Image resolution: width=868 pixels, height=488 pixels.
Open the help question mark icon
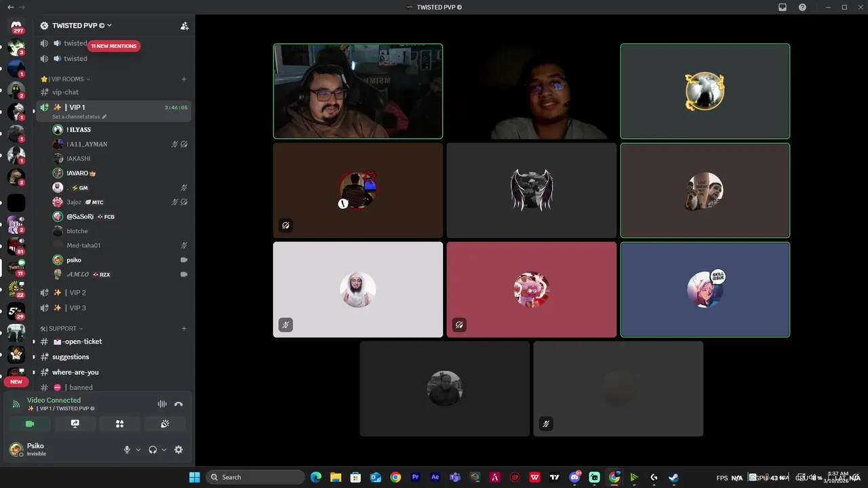coord(803,7)
